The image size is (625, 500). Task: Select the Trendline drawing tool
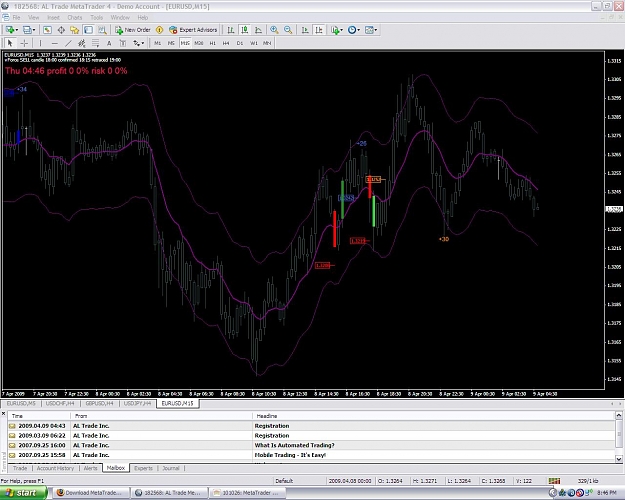point(68,43)
